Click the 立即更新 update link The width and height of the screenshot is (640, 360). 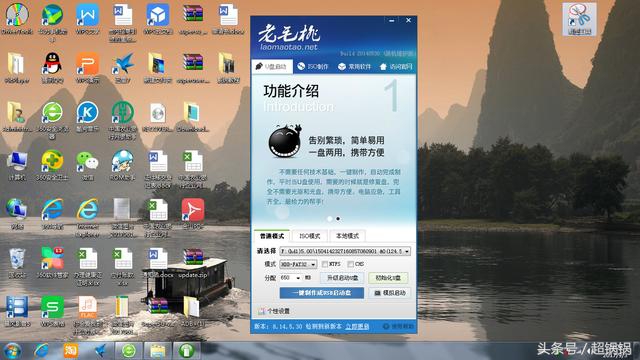[357, 326]
